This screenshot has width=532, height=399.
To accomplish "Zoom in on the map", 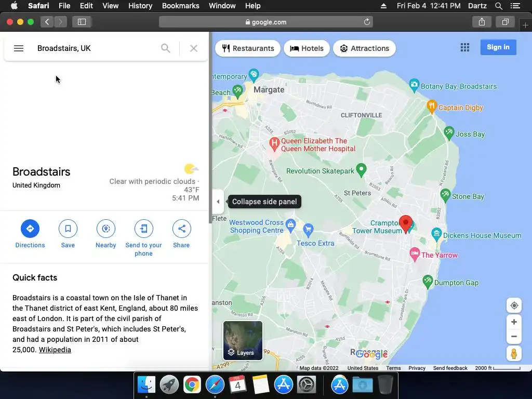I will coord(514,322).
